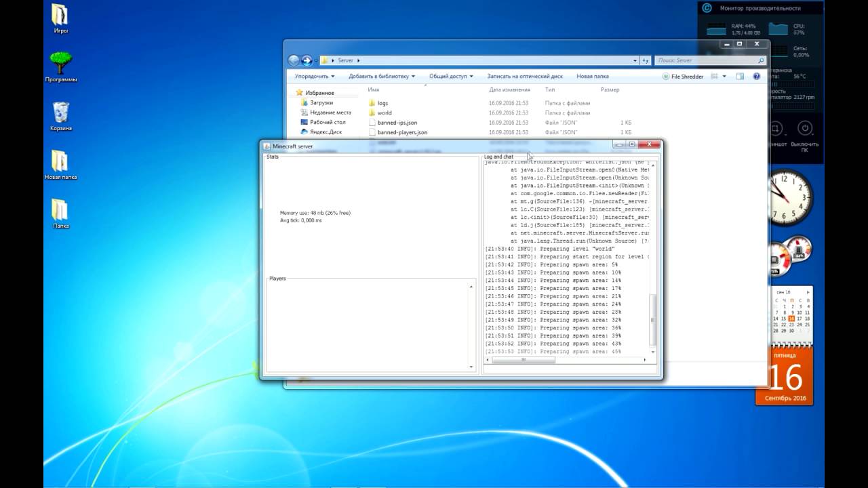
Task: Open the Корзина recycle bin icon
Action: [60, 116]
